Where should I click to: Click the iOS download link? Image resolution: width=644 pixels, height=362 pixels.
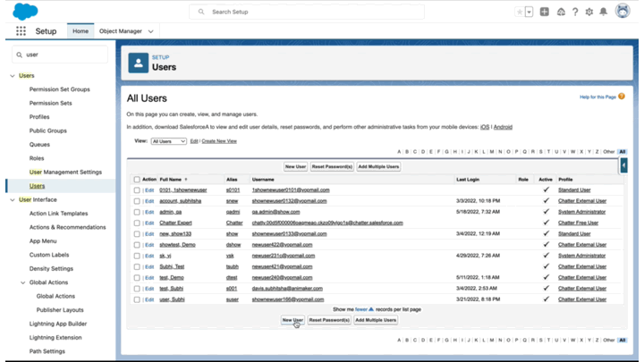tap(485, 127)
